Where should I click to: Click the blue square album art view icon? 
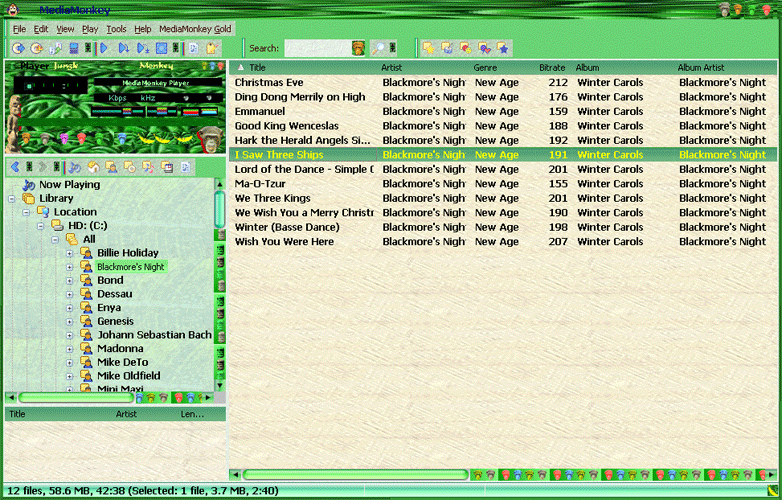pos(161,48)
